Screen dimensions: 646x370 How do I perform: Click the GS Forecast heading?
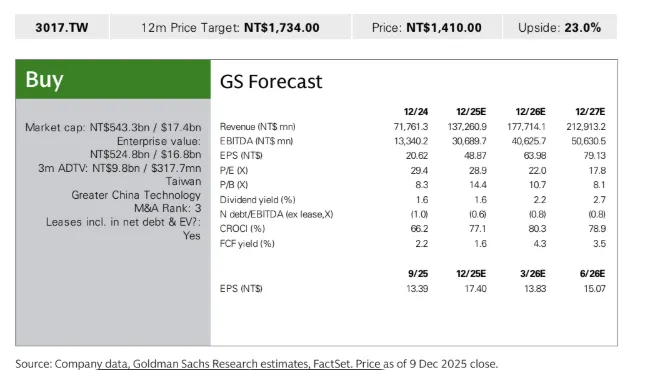271,82
